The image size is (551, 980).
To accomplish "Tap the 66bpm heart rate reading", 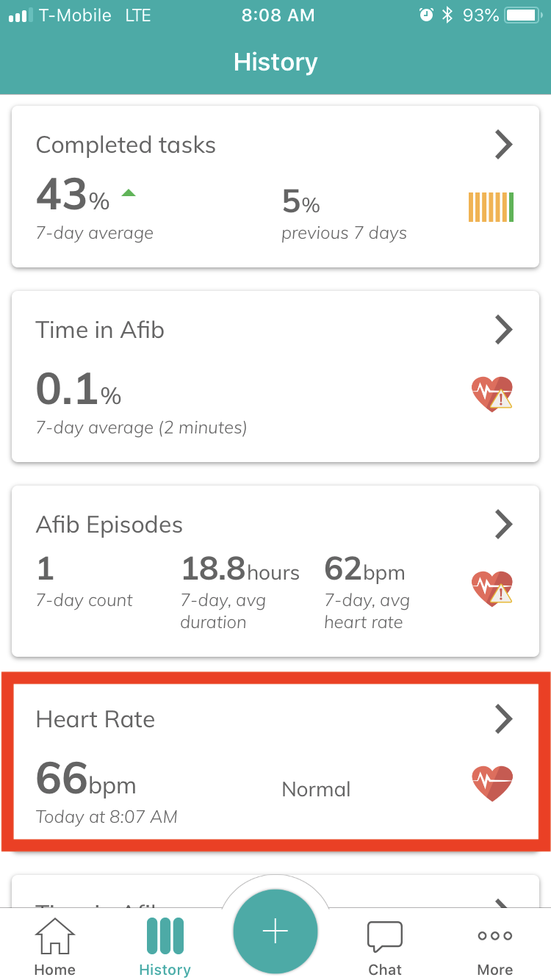I will point(86,780).
